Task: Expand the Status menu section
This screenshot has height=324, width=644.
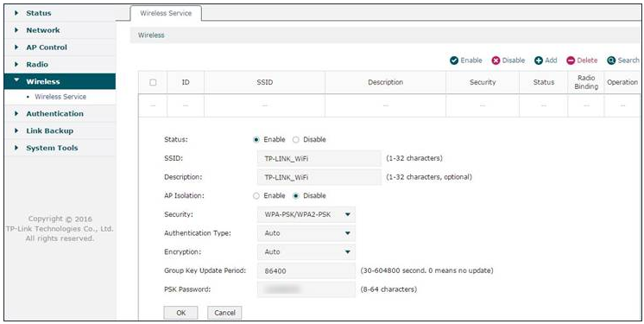Action: point(60,13)
